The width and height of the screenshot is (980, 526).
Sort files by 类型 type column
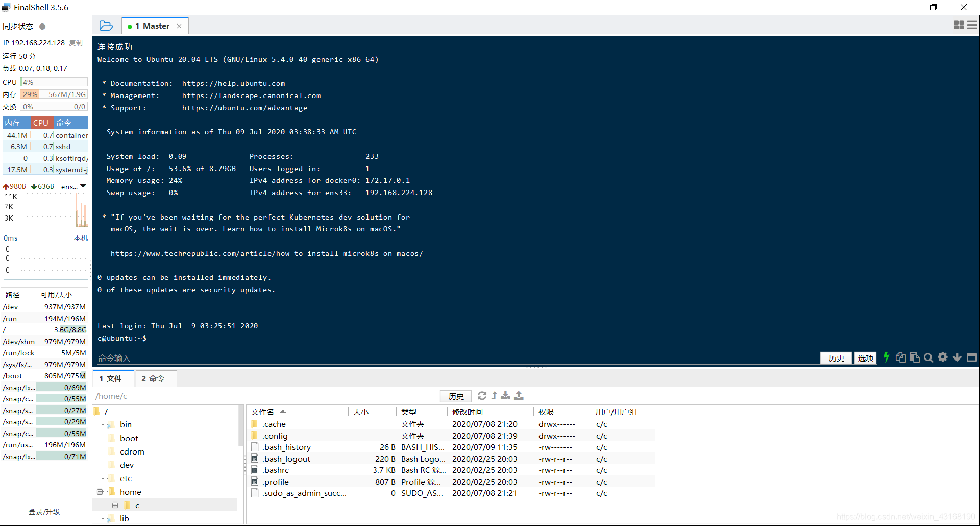coord(422,412)
